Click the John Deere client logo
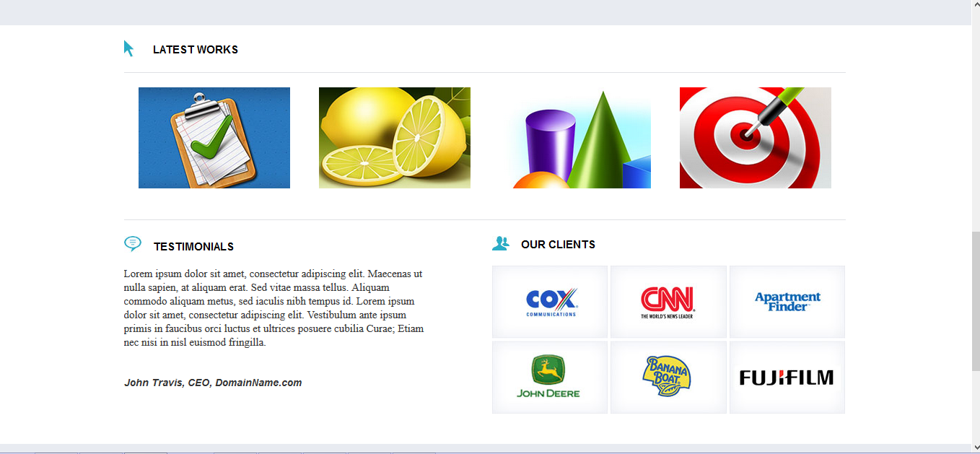Screen dimensions: 980x454 pos(550,377)
